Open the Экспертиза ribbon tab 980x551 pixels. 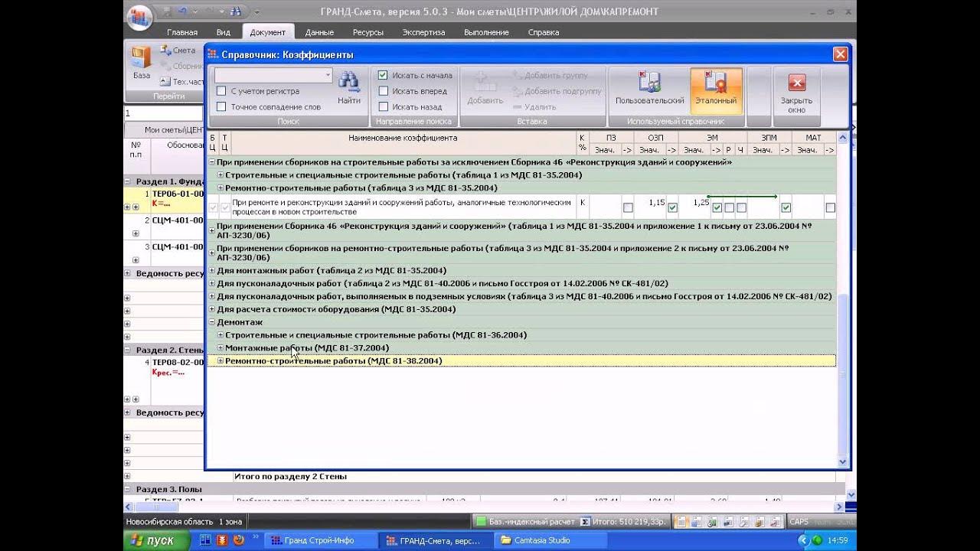tap(423, 32)
